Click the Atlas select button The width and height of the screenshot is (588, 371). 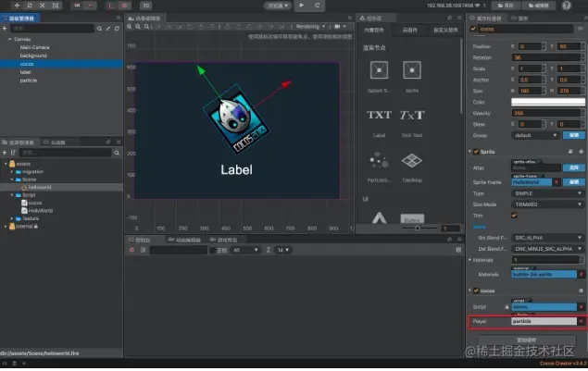[574, 167]
